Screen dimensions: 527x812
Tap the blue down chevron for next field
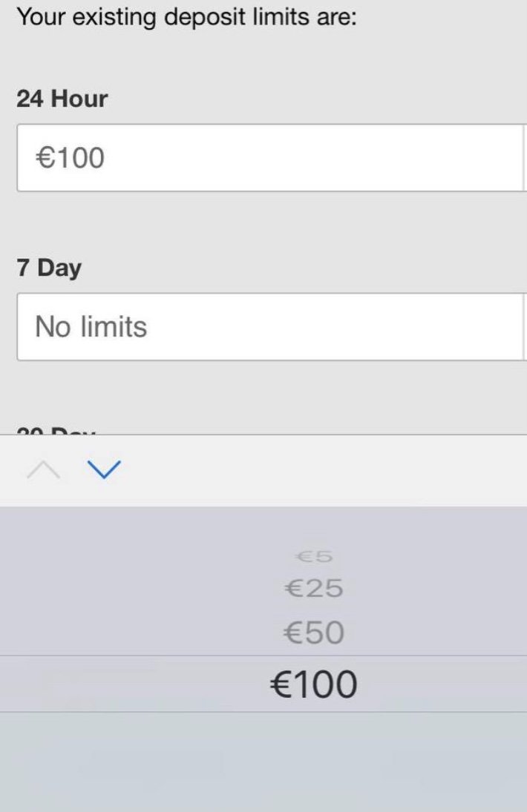[103, 469]
